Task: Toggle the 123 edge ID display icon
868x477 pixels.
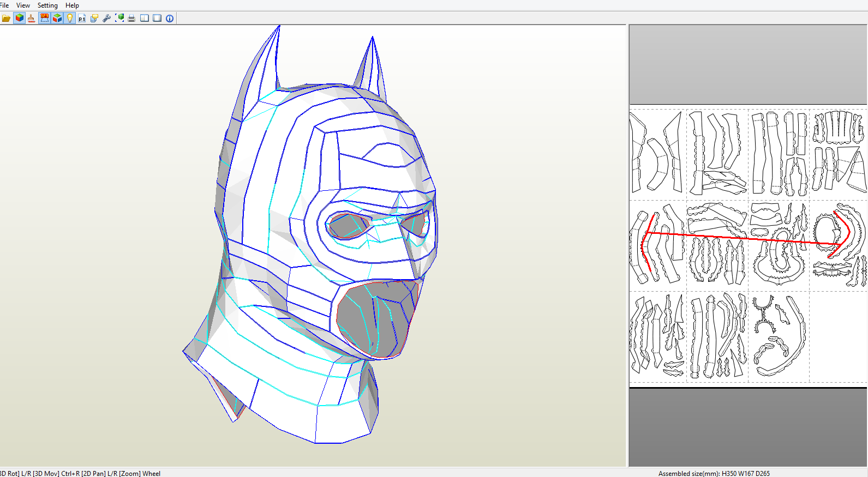Action: pos(45,18)
